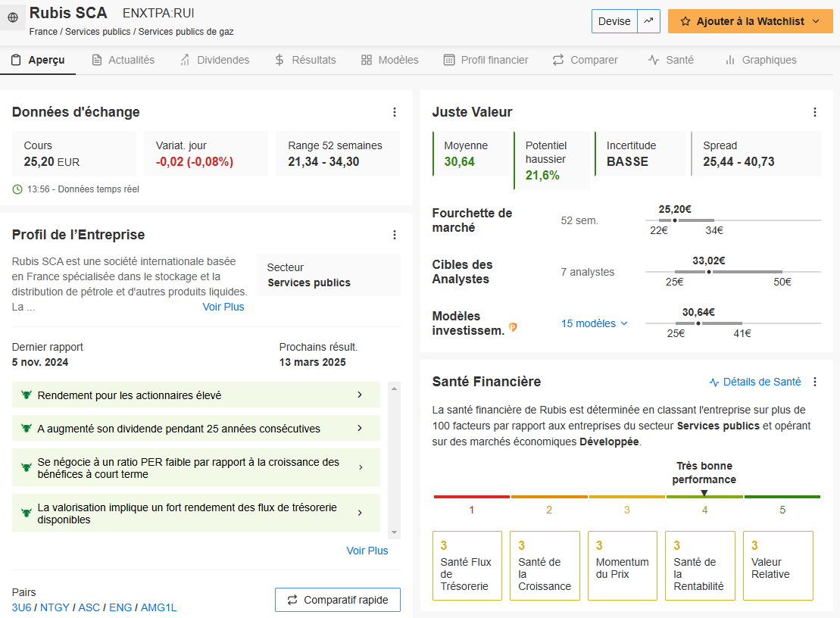Screen dimensions: 840x618
Task: Switch to the Profil financier tab
Action: [x=486, y=60]
